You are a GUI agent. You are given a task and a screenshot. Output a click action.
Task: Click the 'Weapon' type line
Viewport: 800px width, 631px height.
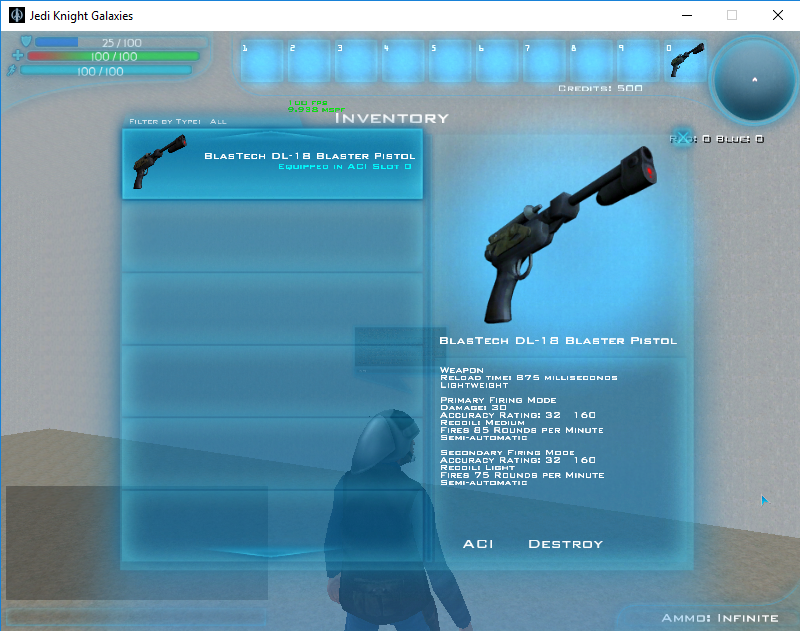coord(462,370)
